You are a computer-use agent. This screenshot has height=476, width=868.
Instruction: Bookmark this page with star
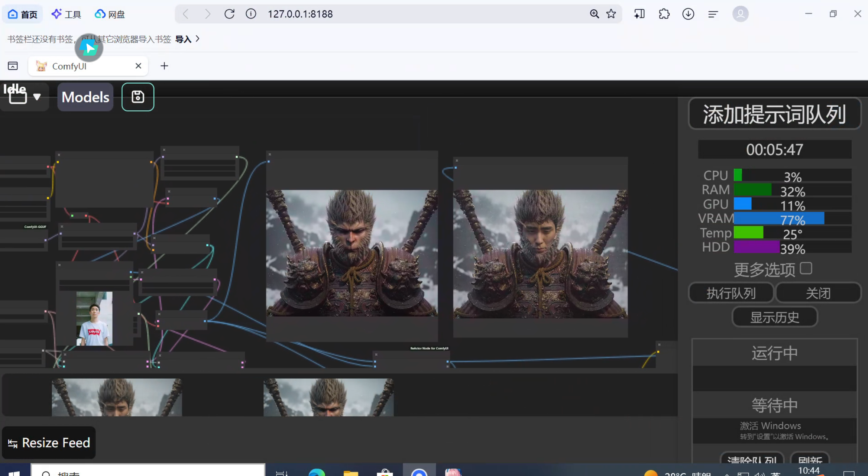pyautogui.click(x=611, y=14)
